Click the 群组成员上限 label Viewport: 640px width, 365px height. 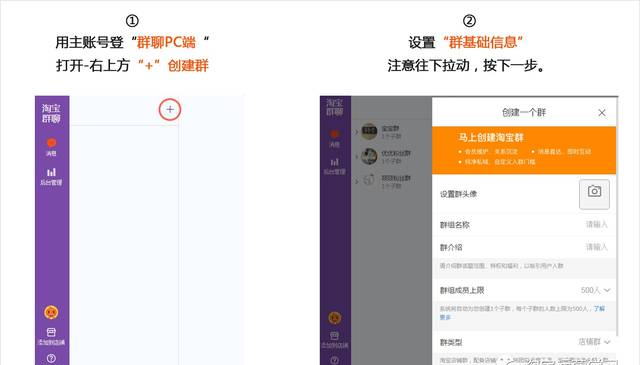pos(462,290)
